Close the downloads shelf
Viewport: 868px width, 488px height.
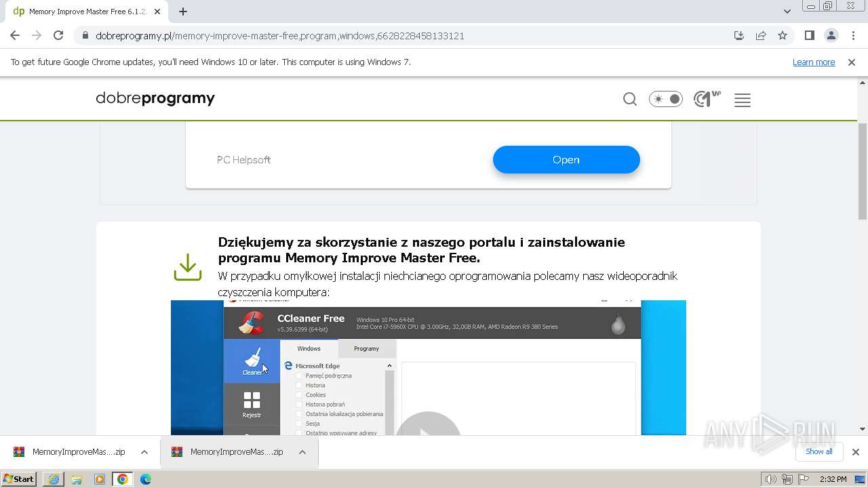(x=855, y=452)
